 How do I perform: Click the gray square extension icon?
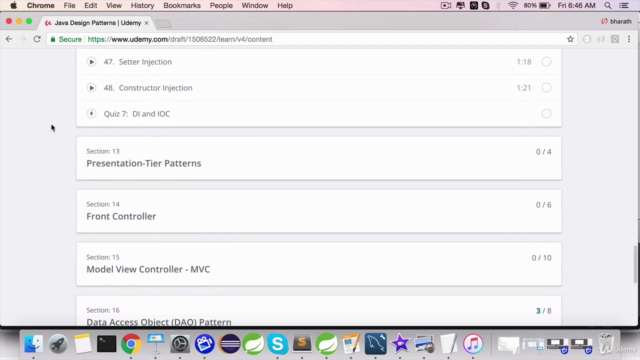(615, 39)
